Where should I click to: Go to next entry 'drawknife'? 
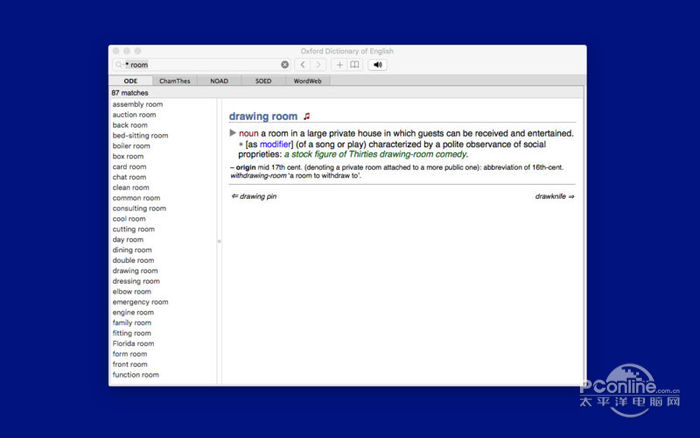pos(554,196)
